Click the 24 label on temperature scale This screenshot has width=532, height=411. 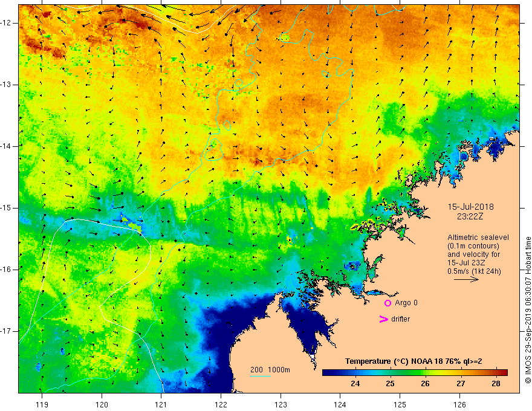coord(355,384)
